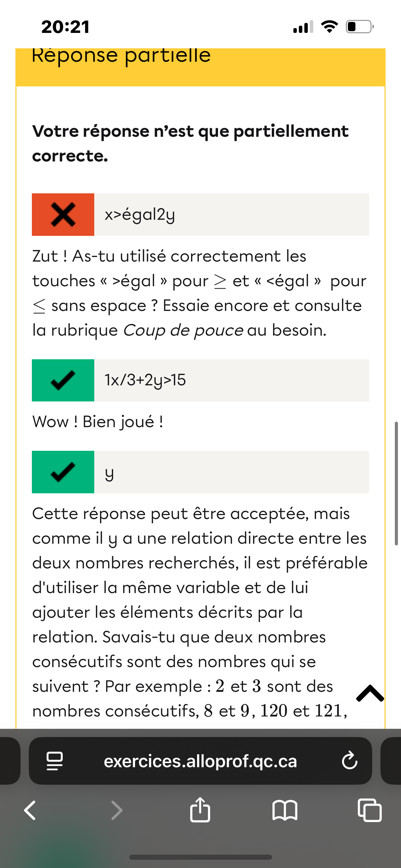
Task: Select the answer field 1x/3+2y>15
Action: [x=231, y=380]
